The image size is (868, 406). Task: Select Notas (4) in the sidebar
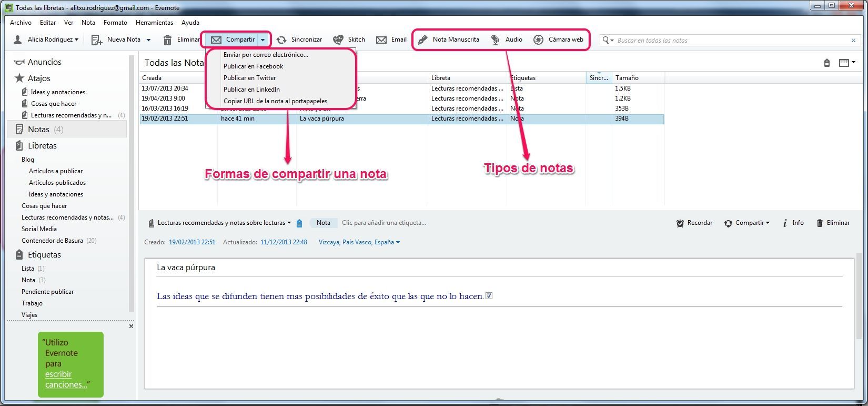point(66,129)
